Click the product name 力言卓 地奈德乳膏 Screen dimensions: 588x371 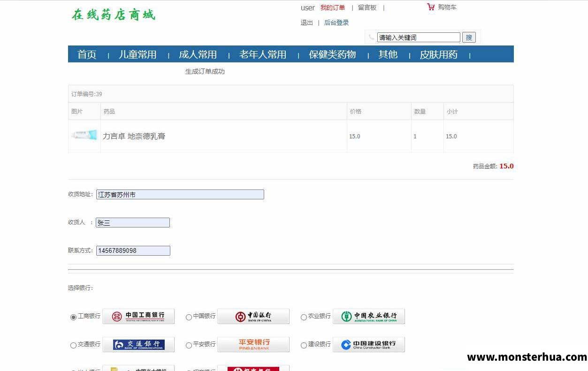pos(134,136)
